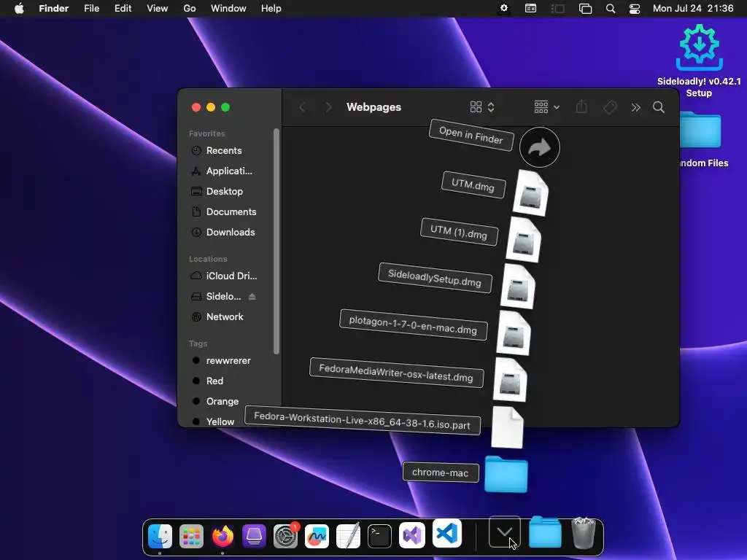The image size is (747, 560).
Task: Open Visual Studio purple icon in dock
Action: pyautogui.click(x=411, y=534)
